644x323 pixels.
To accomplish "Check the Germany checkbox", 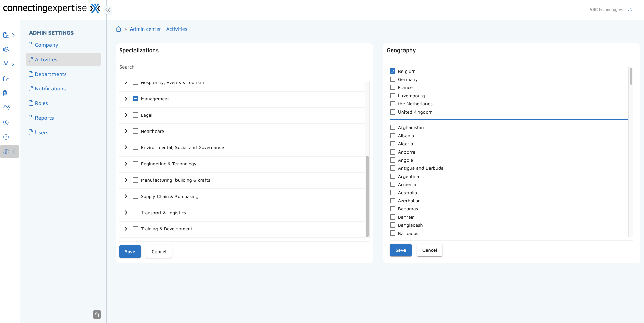I will (392, 79).
